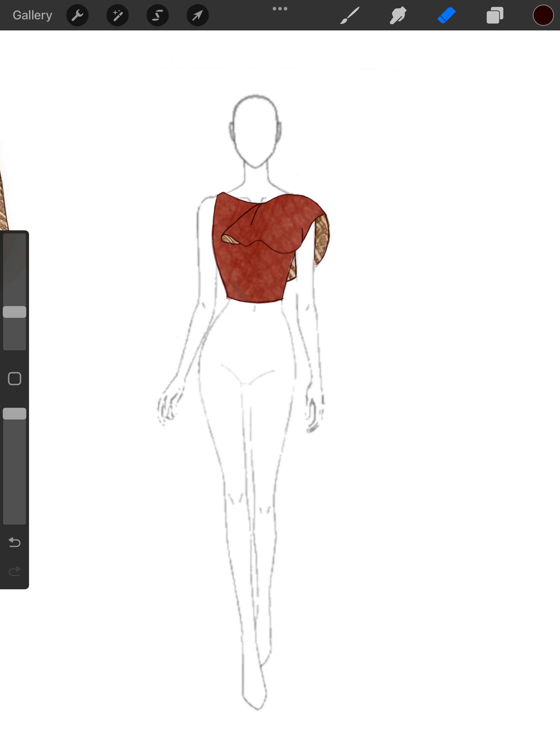Activate the Selection tool
This screenshot has height=747, width=560.
click(158, 15)
